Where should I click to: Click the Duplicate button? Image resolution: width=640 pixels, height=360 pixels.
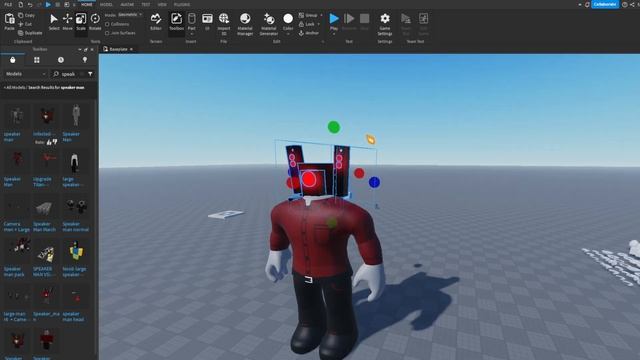(x=30, y=33)
